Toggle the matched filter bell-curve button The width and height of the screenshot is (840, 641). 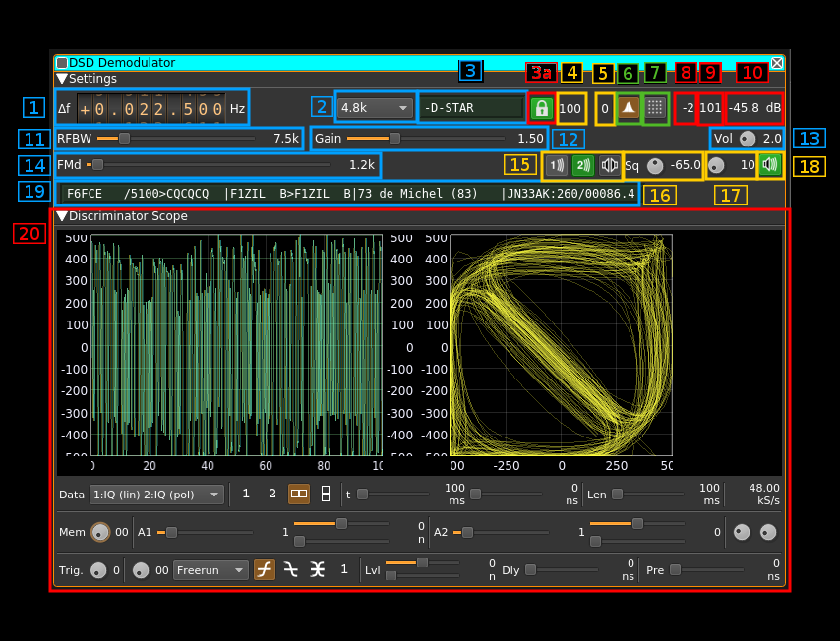(629, 108)
